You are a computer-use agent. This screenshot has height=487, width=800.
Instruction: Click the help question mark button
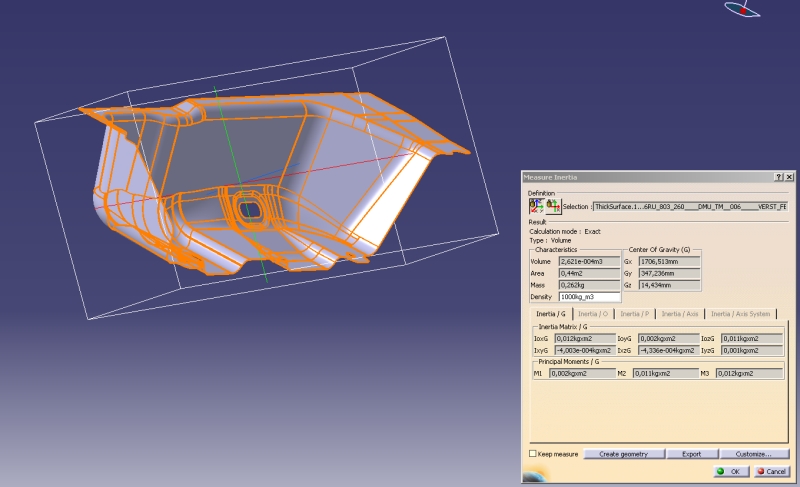click(778, 177)
